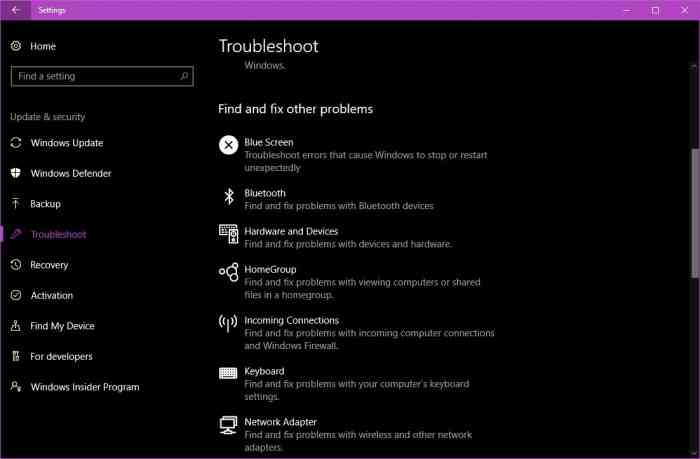This screenshot has width=700, height=459.
Task: Click the vertical scrollbar thumb
Action: (695, 213)
